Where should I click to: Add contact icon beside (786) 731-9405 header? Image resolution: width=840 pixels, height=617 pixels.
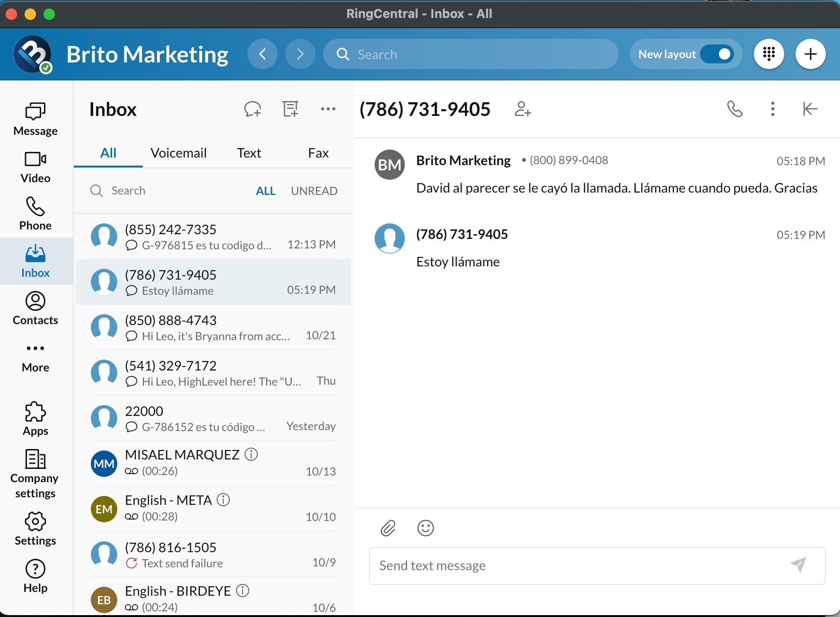pyautogui.click(x=523, y=109)
